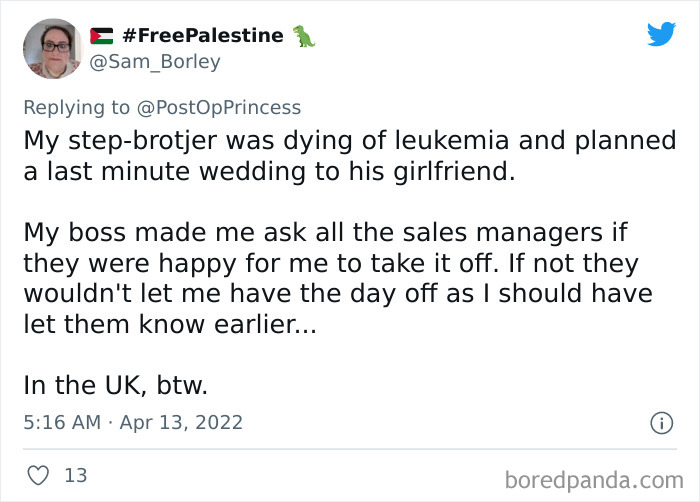Click the Apr 13, 2022 date
The image size is (700, 502).
tap(183, 423)
